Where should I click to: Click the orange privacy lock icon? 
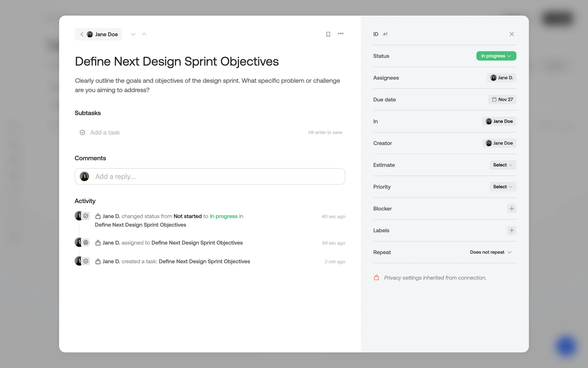point(376,278)
